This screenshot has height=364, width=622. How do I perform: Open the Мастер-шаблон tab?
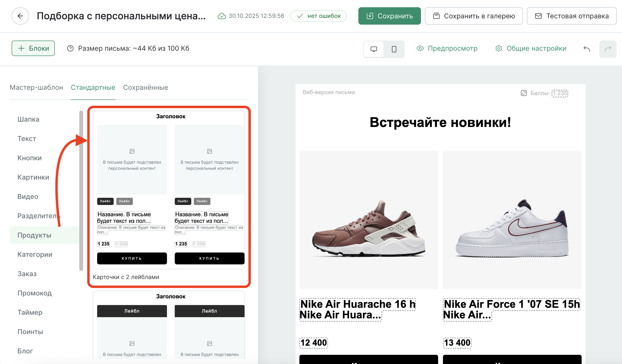point(36,88)
